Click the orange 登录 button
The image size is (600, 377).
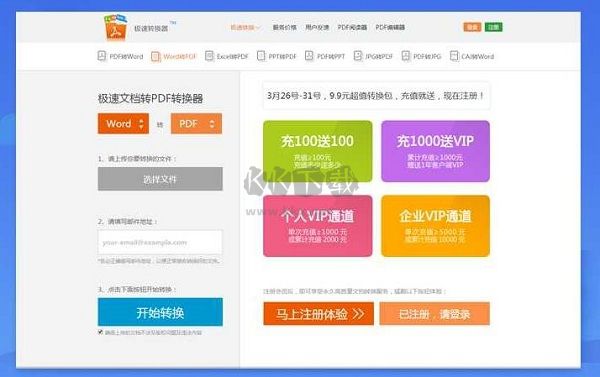[x=472, y=27]
